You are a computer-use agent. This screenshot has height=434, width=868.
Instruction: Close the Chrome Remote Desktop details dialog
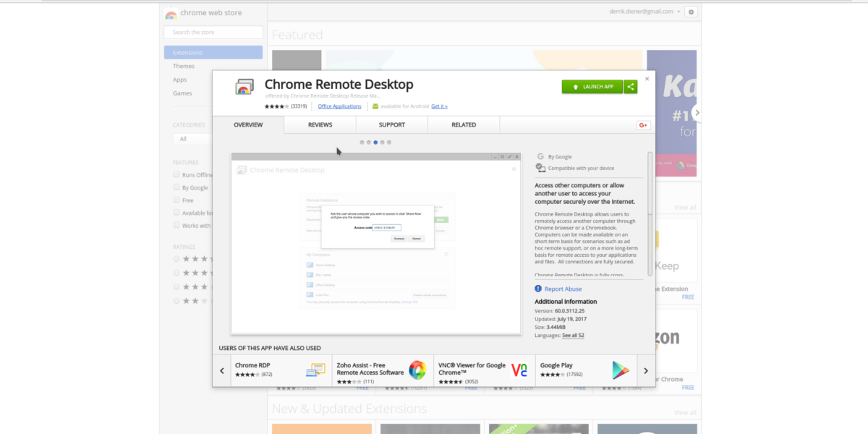pyautogui.click(x=647, y=79)
